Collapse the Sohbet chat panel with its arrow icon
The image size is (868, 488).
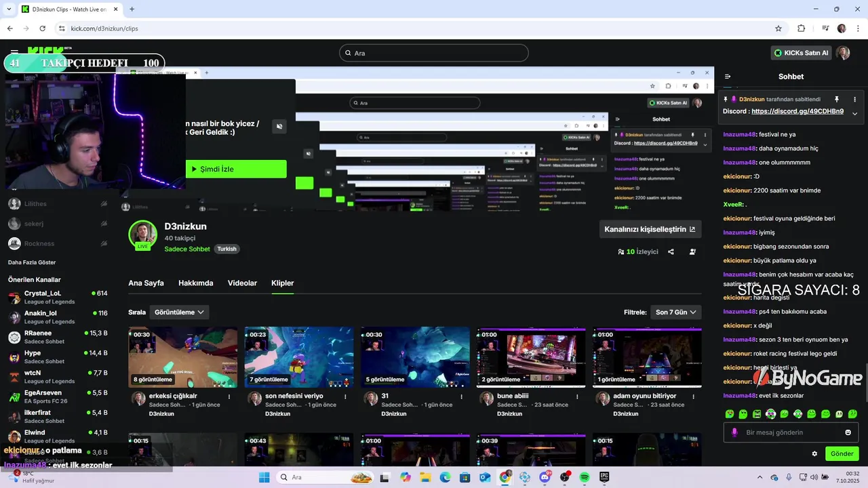(x=728, y=77)
